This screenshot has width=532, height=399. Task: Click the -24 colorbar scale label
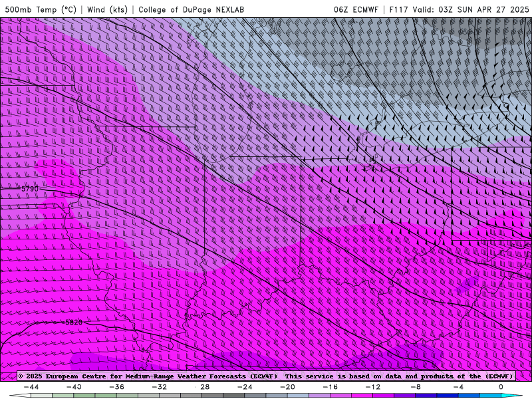[245, 387]
